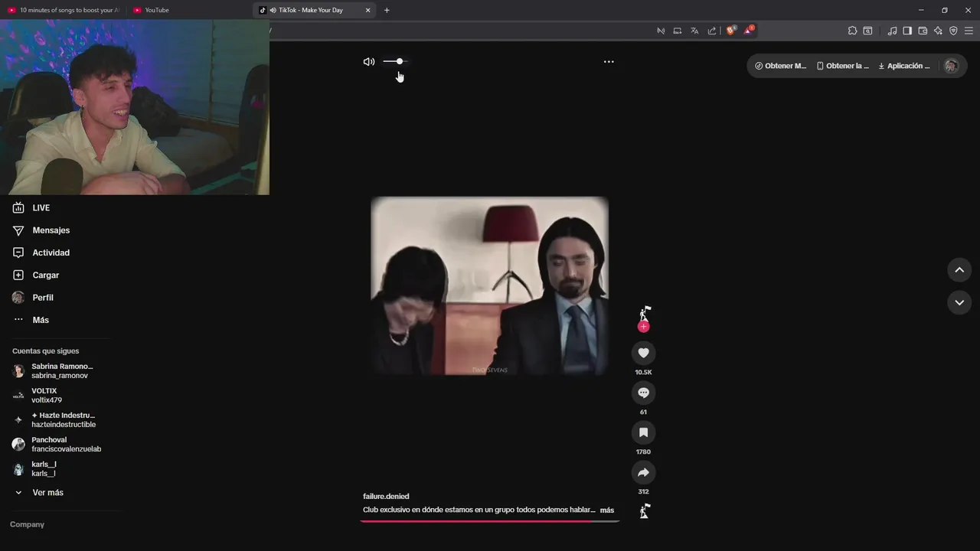
Task: Open creator avatar above follow badge
Action: coord(645,312)
